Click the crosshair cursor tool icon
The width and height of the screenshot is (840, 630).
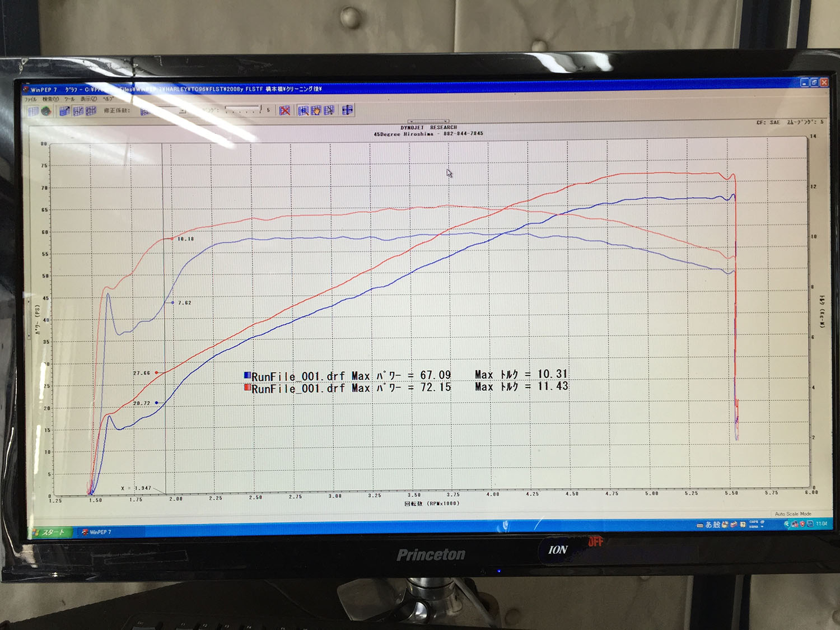point(347,110)
